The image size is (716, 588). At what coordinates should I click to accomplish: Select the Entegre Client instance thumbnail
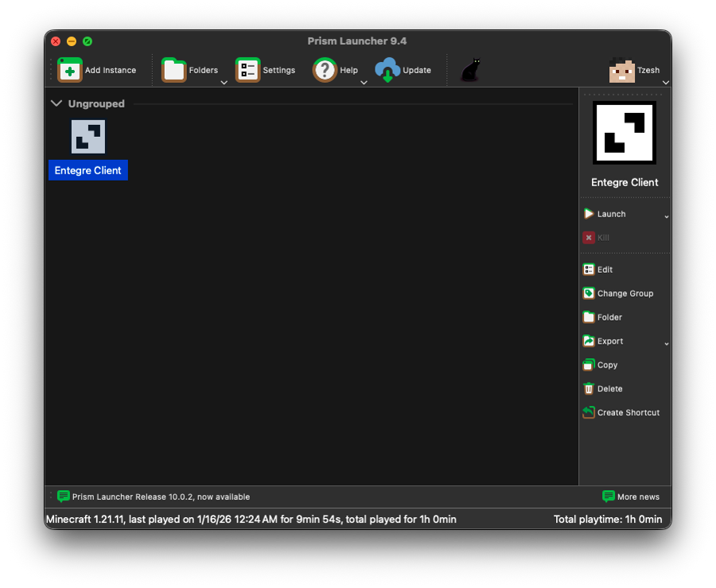click(88, 136)
